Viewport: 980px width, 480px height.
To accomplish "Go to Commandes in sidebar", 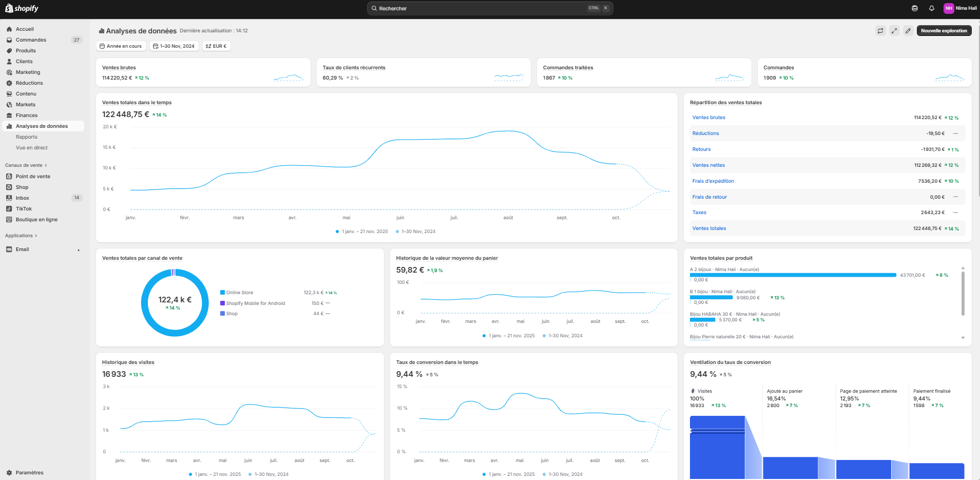I will 31,40.
